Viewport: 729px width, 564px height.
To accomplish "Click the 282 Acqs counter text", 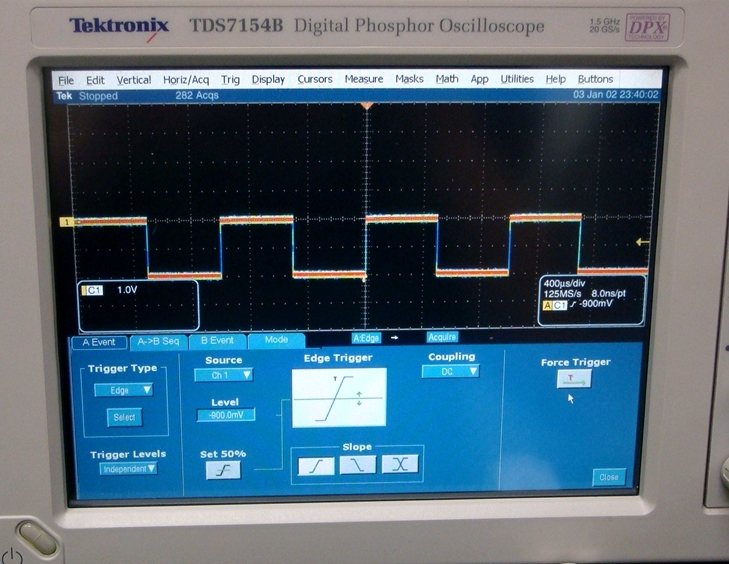I will pyautogui.click(x=197, y=95).
